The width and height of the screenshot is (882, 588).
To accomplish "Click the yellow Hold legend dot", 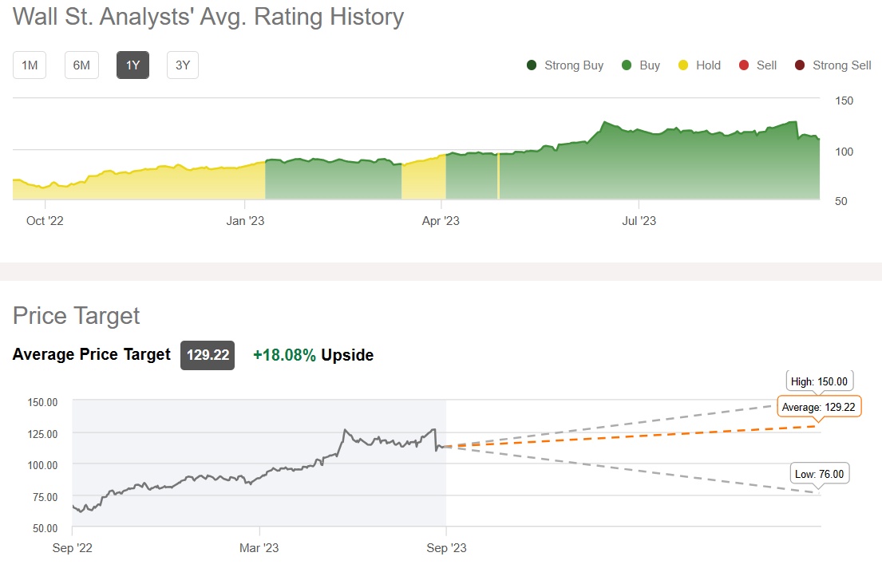I will click(x=683, y=65).
